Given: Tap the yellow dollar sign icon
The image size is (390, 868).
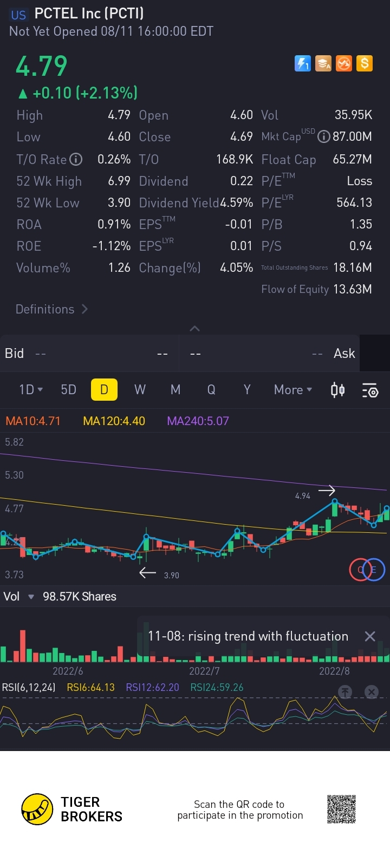Looking at the screenshot, I should 365,63.
